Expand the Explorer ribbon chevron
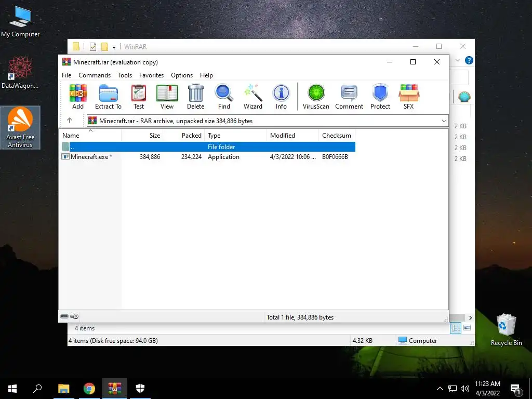532x399 pixels. click(457, 60)
